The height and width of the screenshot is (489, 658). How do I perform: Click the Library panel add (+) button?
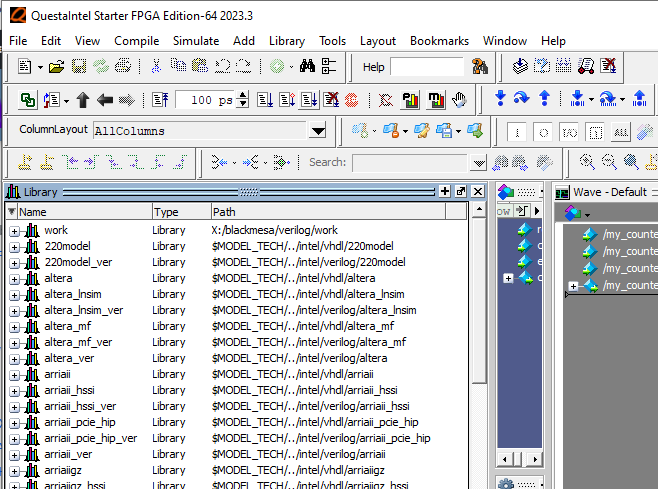pos(445,191)
